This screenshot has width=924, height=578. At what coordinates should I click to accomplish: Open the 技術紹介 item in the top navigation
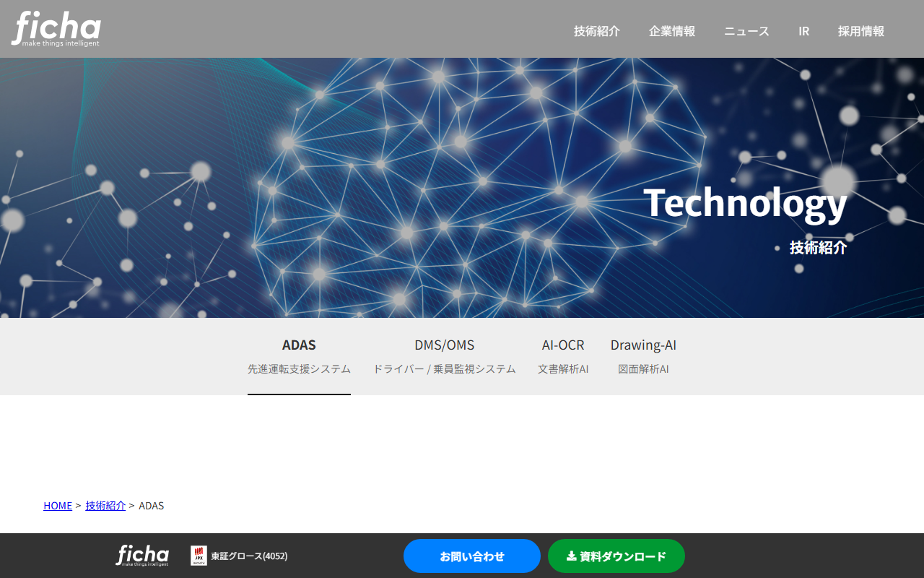coord(596,31)
